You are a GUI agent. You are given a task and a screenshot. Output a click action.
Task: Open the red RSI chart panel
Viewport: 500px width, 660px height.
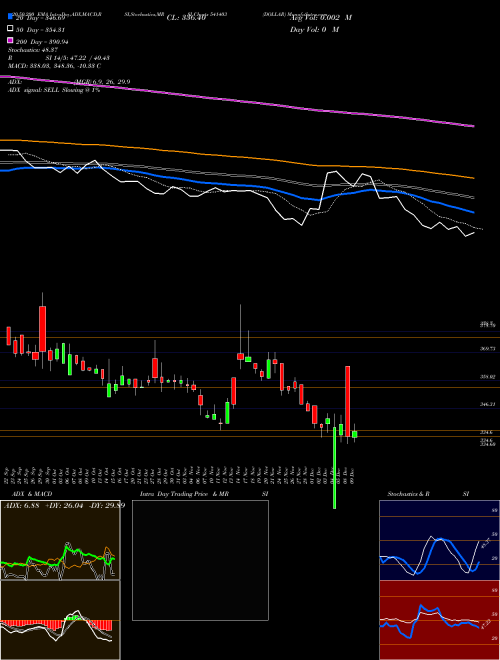click(439, 620)
